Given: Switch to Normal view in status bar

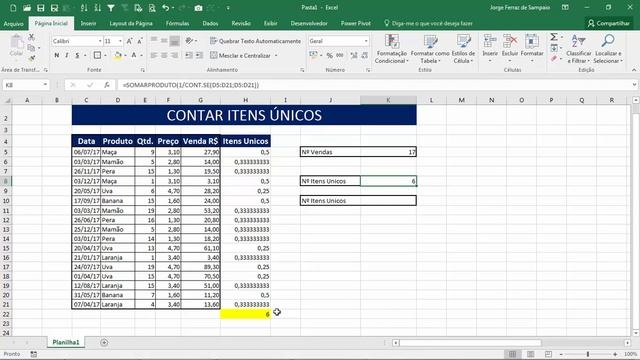Looking at the screenshot, I should (x=513, y=354).
